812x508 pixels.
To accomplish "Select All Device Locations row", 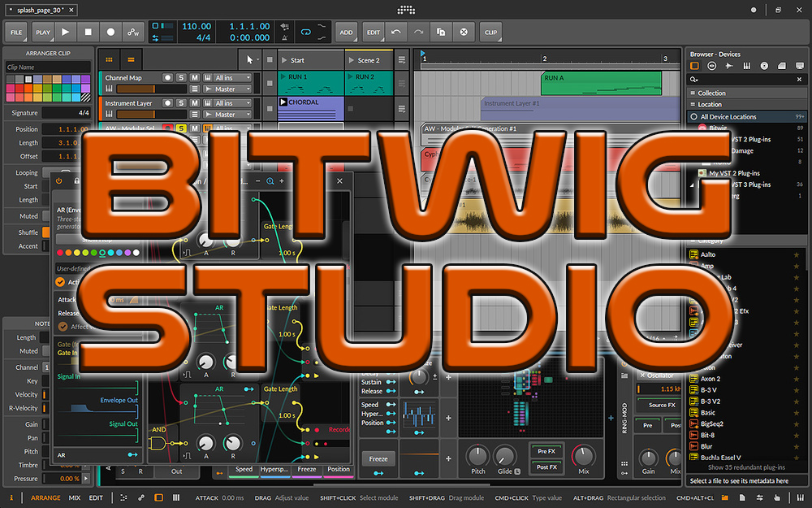I will point(747,116).
